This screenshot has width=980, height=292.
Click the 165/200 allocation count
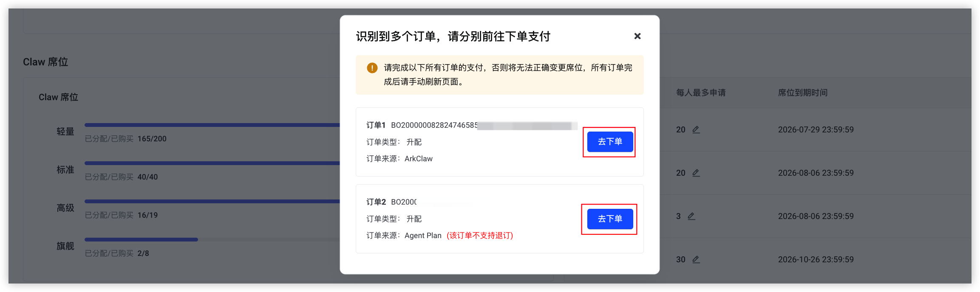(152, 139)
